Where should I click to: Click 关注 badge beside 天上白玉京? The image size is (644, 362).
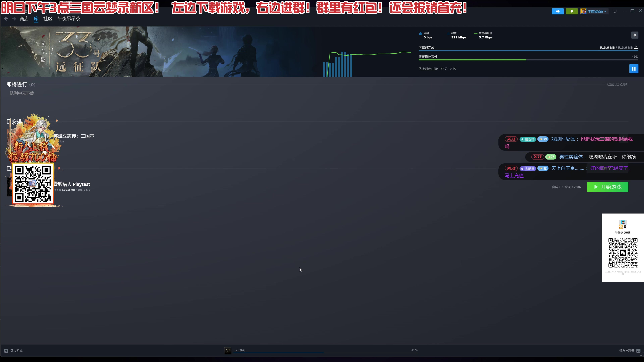(511, 168)
